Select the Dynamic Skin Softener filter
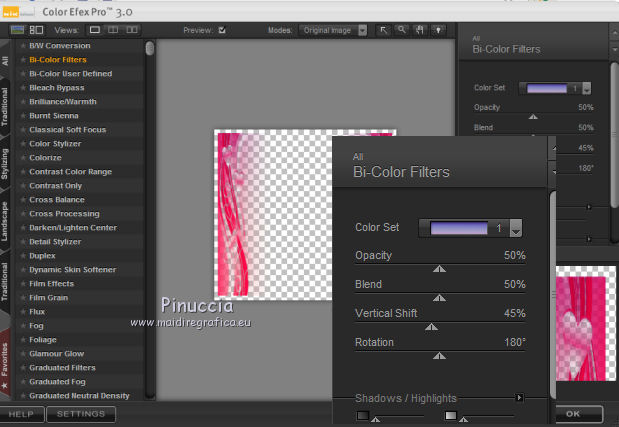Viewport: 619px width, 427px height. pyautogui.click(x=73, y=270)
